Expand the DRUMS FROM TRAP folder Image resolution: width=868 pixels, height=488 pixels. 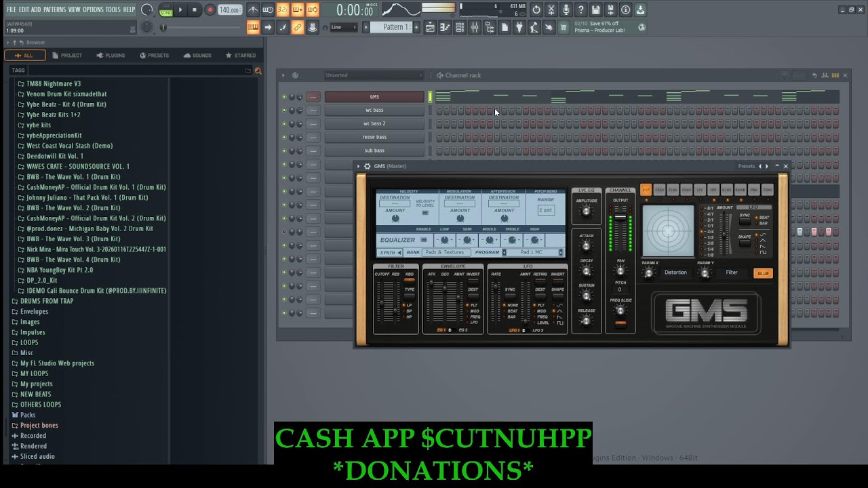(x=47, y=301)
